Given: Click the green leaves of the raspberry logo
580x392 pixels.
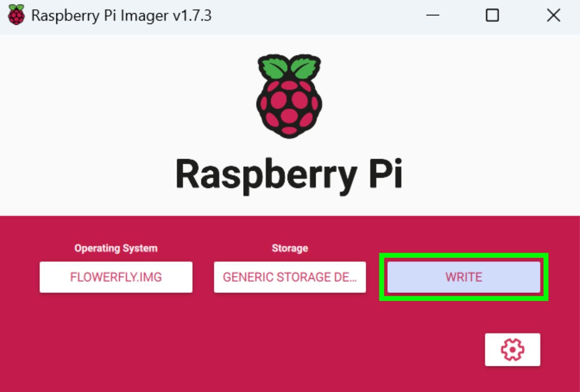Looking at the screenshot, I should tap(289, 68).
